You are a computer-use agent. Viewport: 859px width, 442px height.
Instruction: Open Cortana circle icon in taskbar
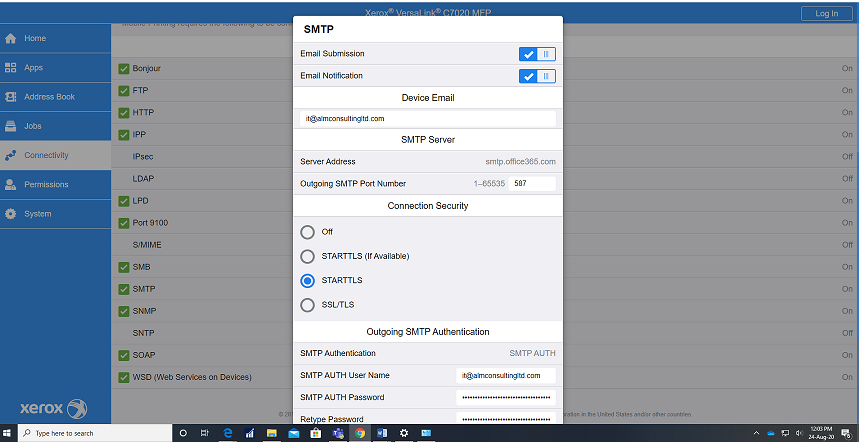[183, 433]
